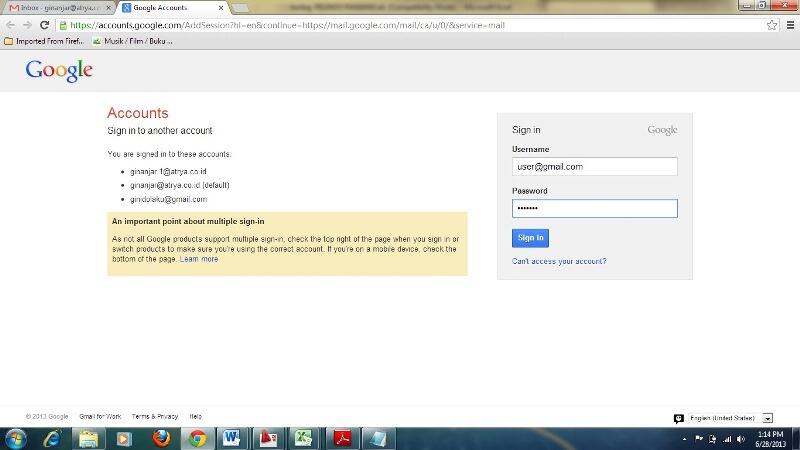800x450 pixels.
Task: Click the Show desktop strip beside the clock
Action: coord(796,439)
